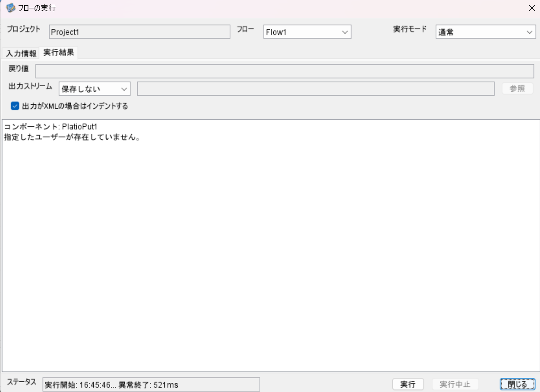
Task: Click the 閉じる (Close) button
Action: click(517, 384)
